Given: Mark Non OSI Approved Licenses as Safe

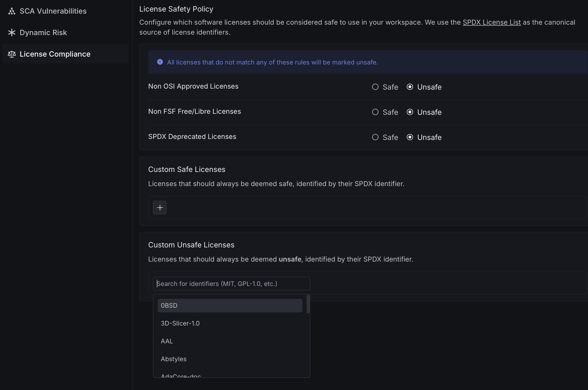Looking at the screenshot, I should pos(375,87).
